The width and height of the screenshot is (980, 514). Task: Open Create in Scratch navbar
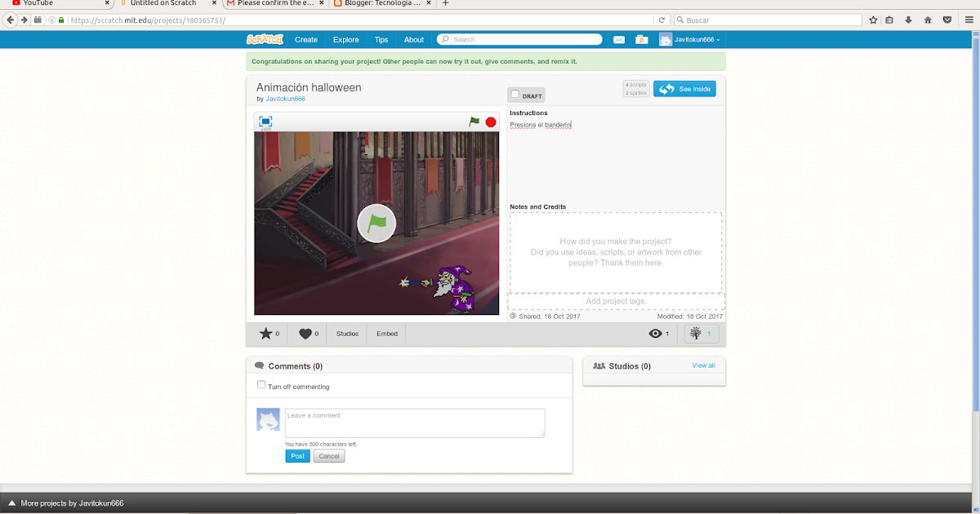pyautogui.click(x=306, y=40)
